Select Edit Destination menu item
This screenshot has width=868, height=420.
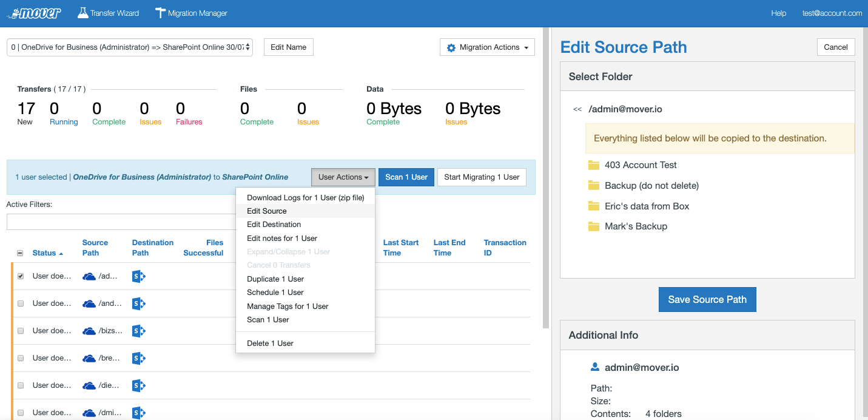coord(305,225)
